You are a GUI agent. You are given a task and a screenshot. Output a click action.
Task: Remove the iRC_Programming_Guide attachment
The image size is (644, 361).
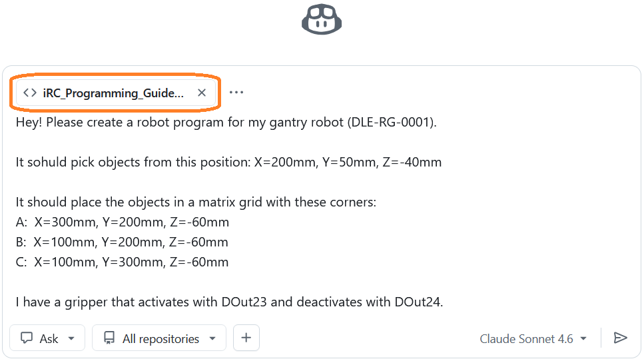pos(202,93)
